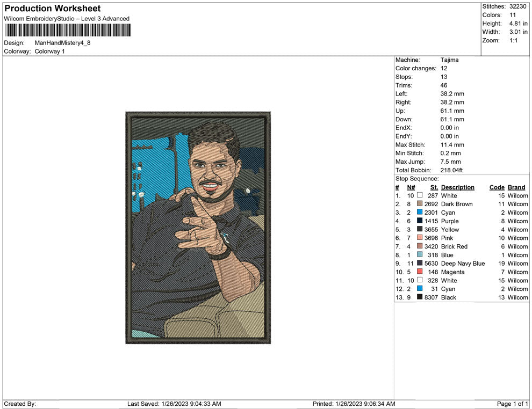Click the Dark Brown swatch for stop 2
The image size is (532, 409).
point(420,203)
